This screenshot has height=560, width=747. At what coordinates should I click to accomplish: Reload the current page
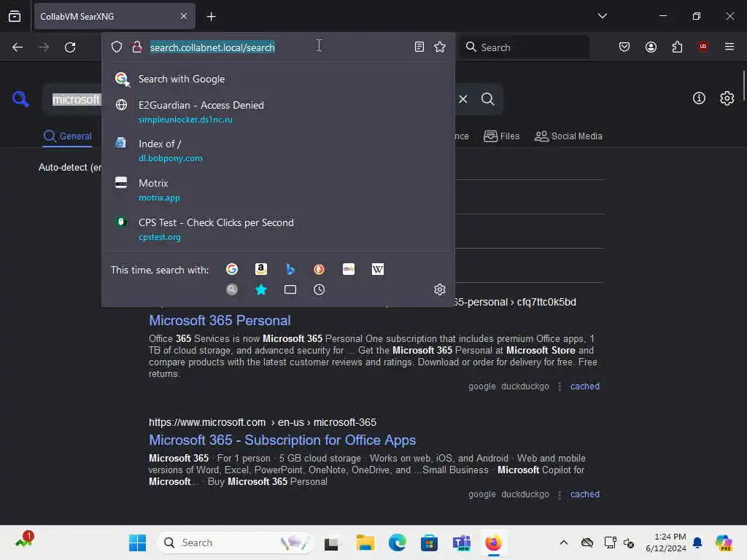70,47
